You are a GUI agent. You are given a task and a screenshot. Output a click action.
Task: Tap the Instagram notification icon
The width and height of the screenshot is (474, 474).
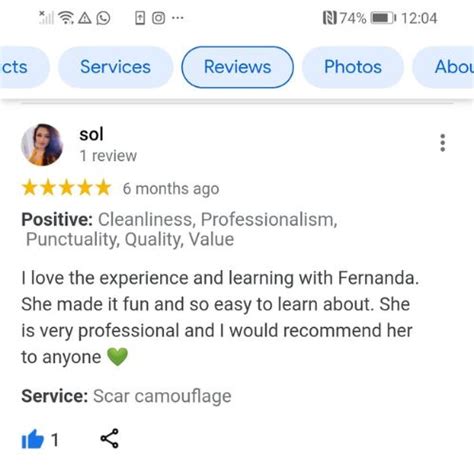pyautogui.click(x=159, y=18)
